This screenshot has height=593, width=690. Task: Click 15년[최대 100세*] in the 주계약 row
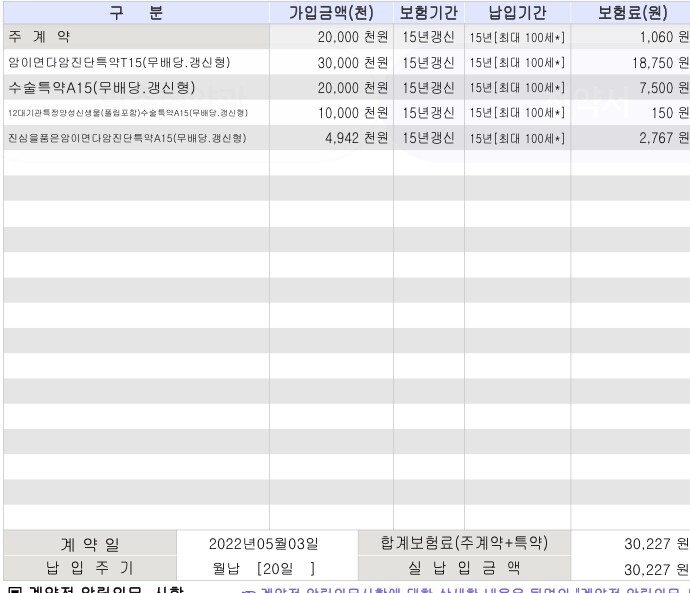517,37
